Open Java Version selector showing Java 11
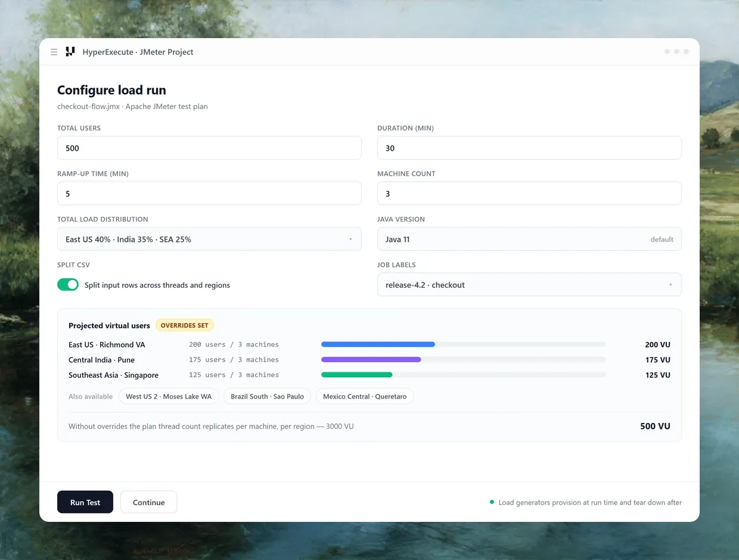 click(529, 239)
